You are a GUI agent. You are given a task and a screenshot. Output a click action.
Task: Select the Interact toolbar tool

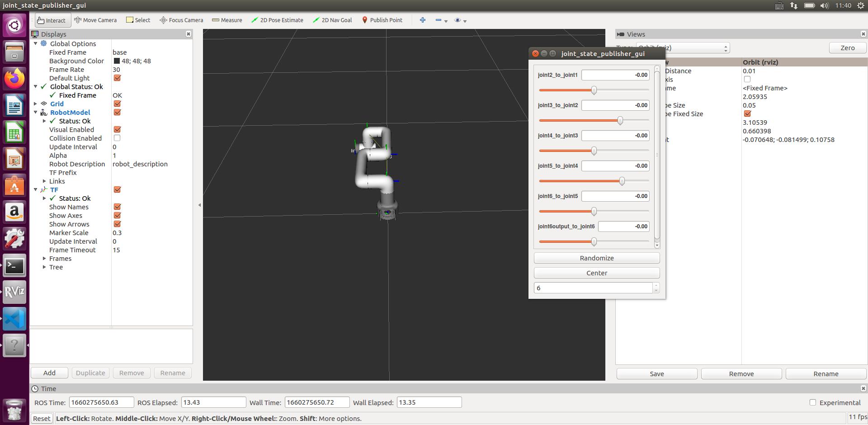coord(51,20)
